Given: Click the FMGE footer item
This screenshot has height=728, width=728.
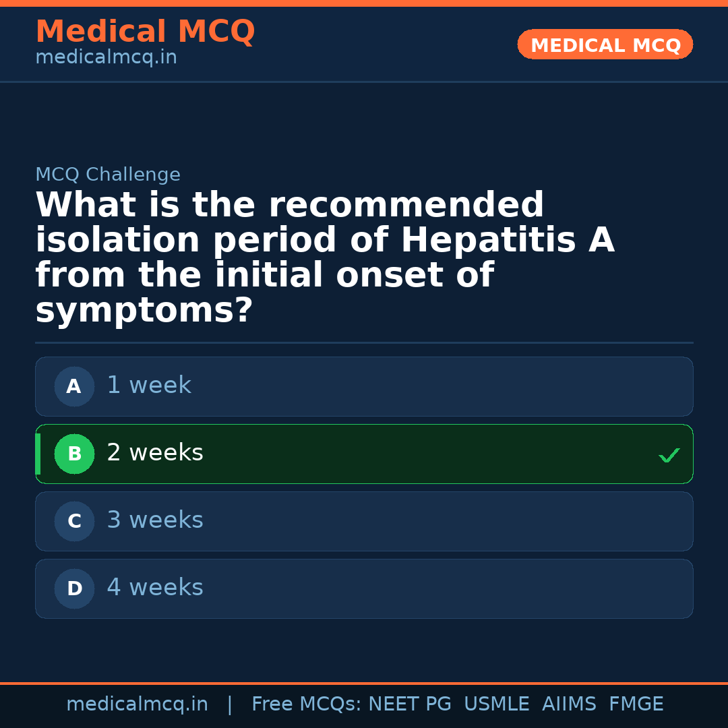Looking at the screenshot, I should tap(636, 704).
